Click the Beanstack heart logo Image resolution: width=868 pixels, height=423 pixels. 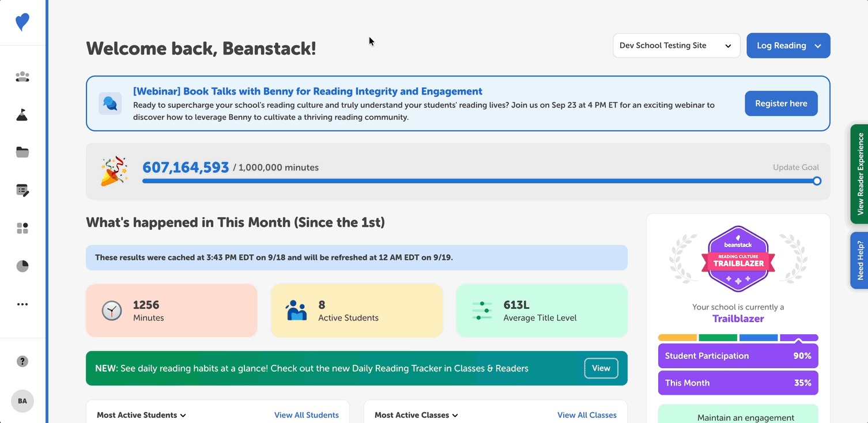(22, 22)
